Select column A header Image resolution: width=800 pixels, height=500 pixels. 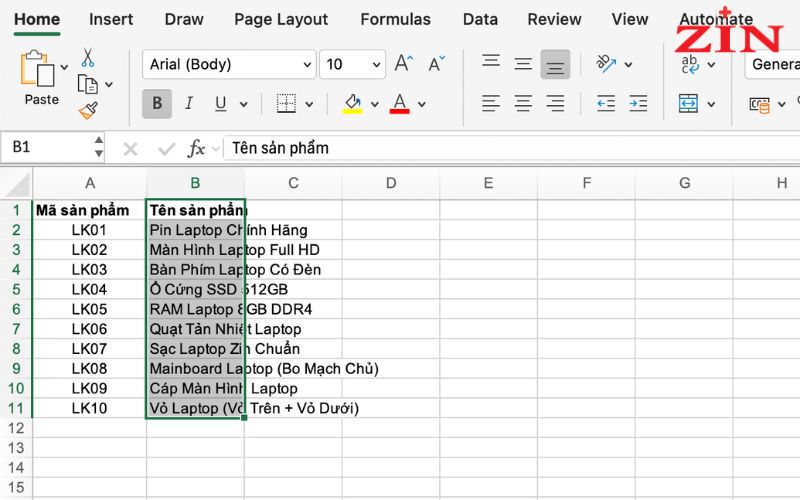[x=90, y=183]
